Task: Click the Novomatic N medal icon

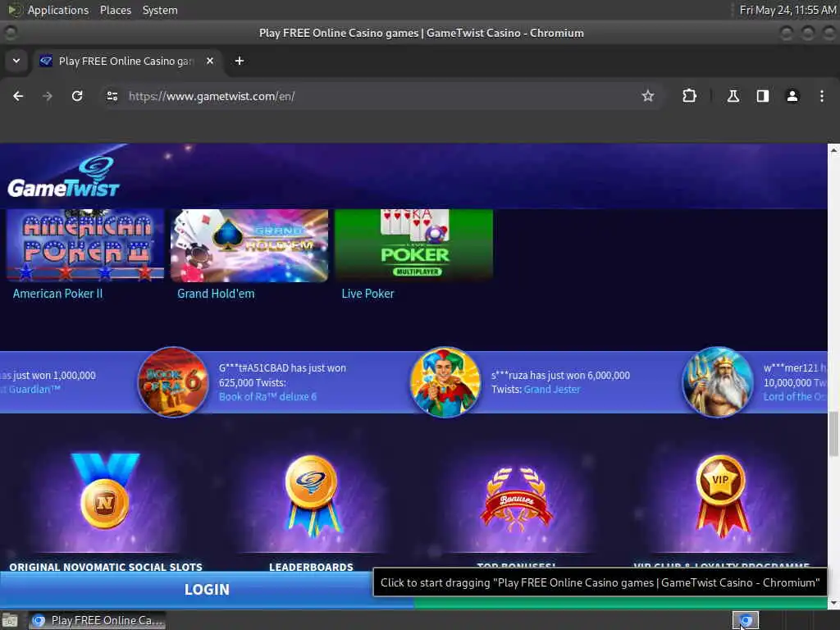Action: [x=105, y=491]
